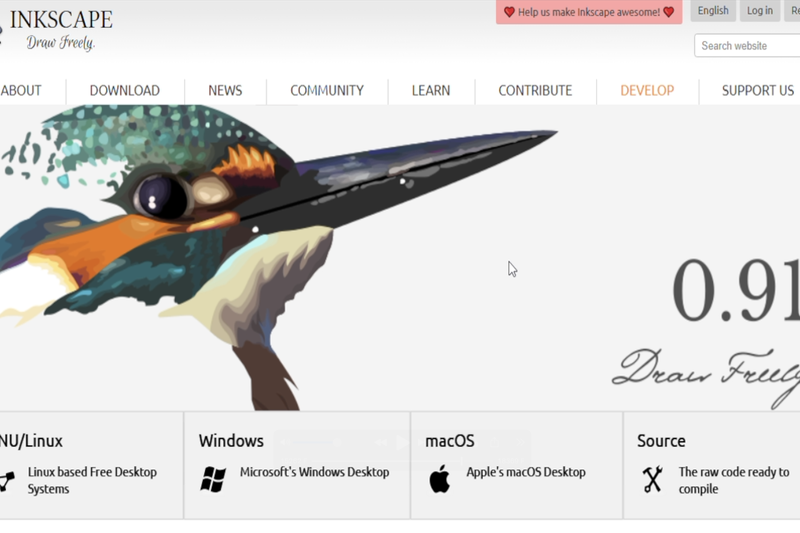Go to the NEWS section
Viewport: 800px width, 533px height.
click(x=225, y=91)
